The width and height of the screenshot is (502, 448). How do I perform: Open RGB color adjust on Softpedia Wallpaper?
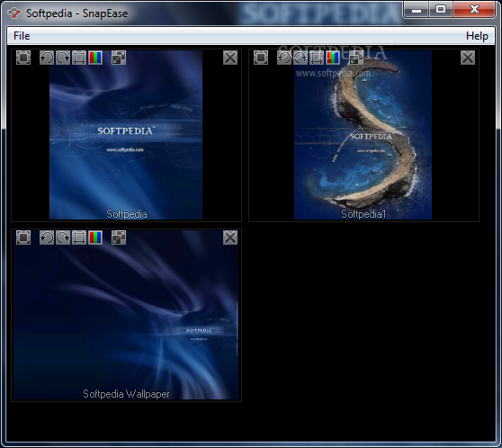click(x=95, y=237)
